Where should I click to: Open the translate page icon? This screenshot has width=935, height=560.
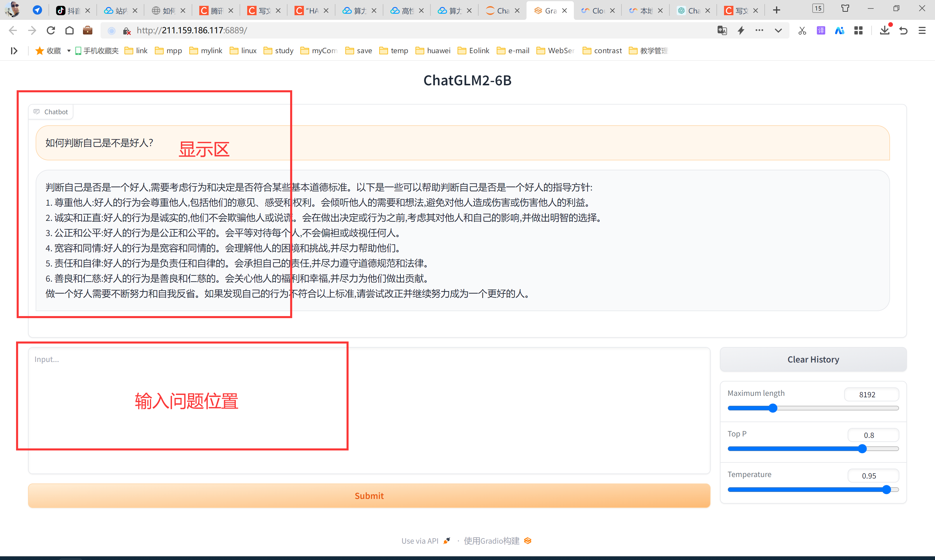722,30
